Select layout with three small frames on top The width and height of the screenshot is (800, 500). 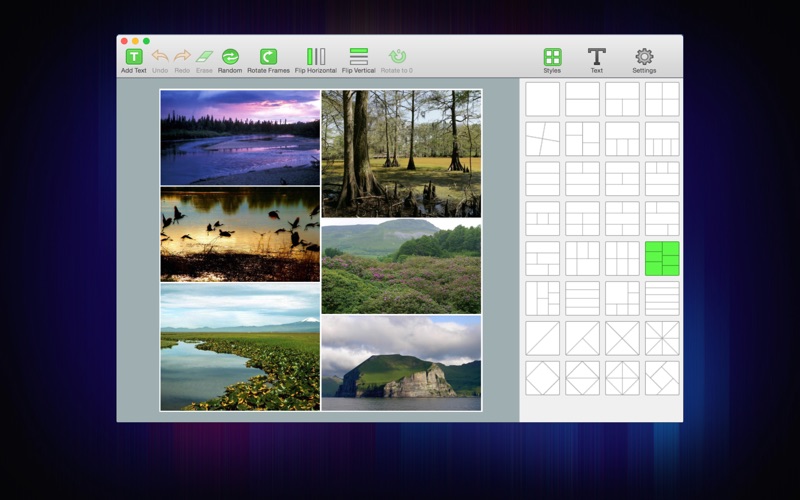(x=662, y=179)
